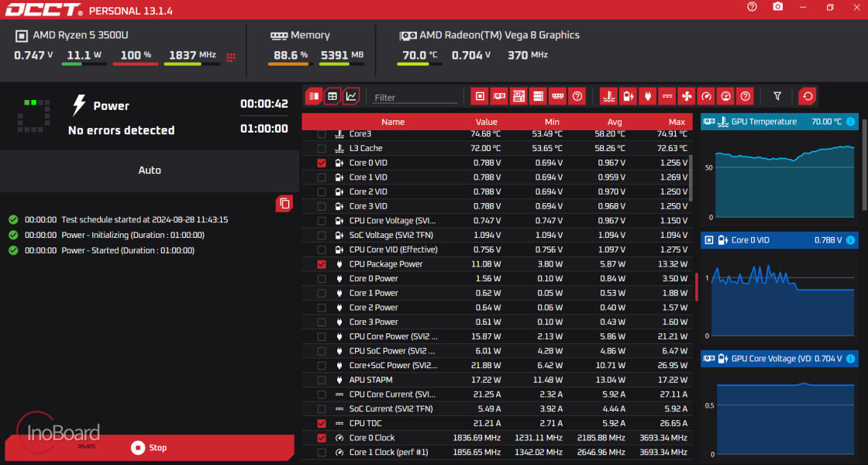
Task: Uncheck the Core 0 VID checkbox
Action: point(322,163)
